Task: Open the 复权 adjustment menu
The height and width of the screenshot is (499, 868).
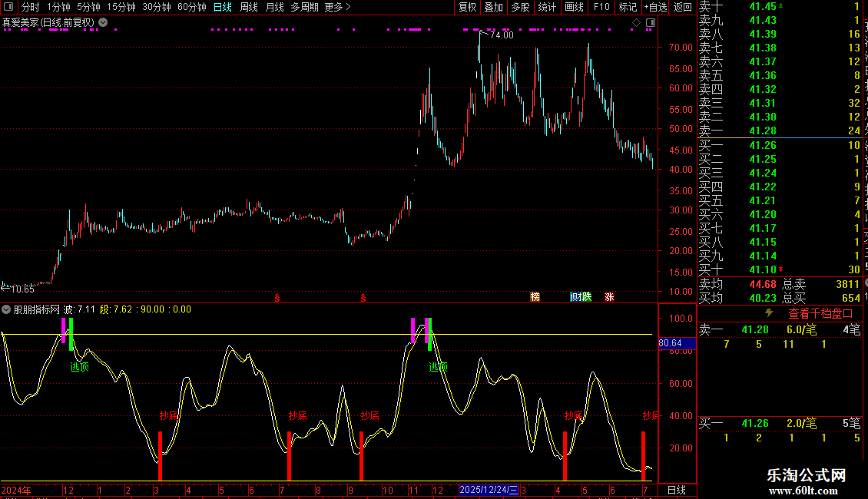Action: [467, 7]
